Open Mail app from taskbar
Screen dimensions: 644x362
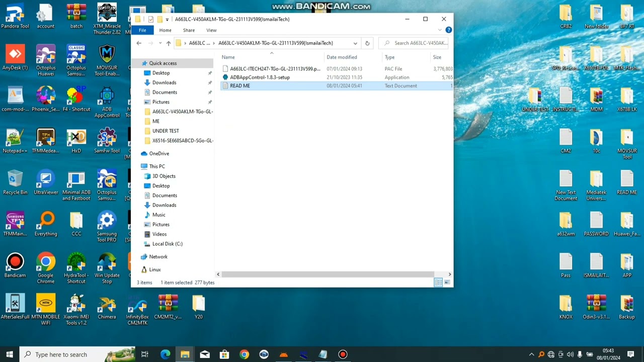[205, 354]
